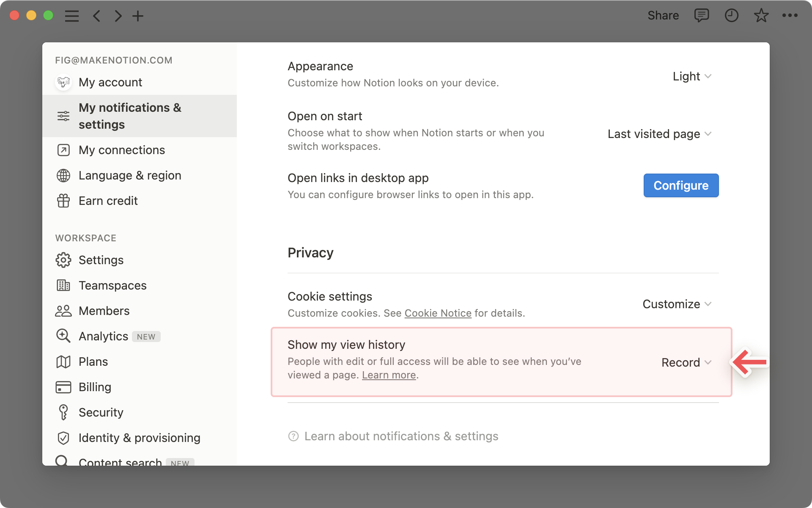812x508 pixels.
Task: Go to the Language & region section
Action: [130, 175]
